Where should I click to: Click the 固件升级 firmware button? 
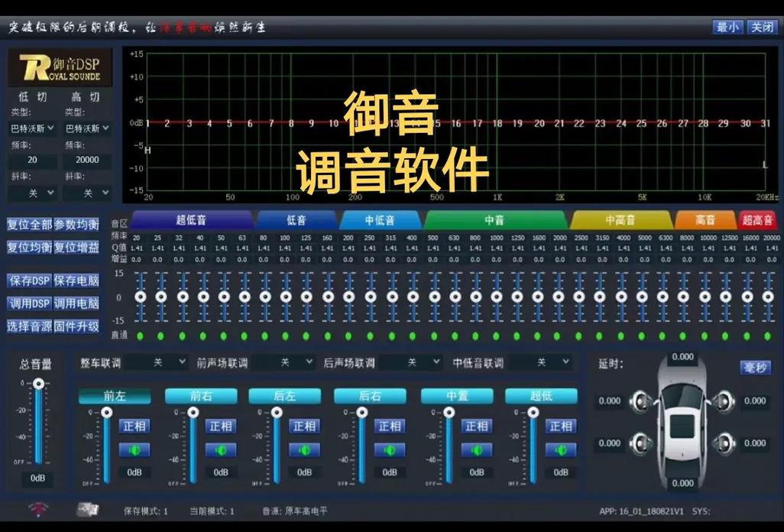76,326
